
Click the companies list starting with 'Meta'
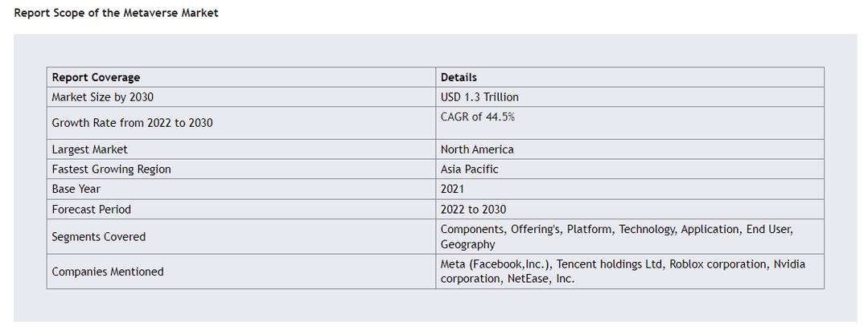tap(623, 272)
